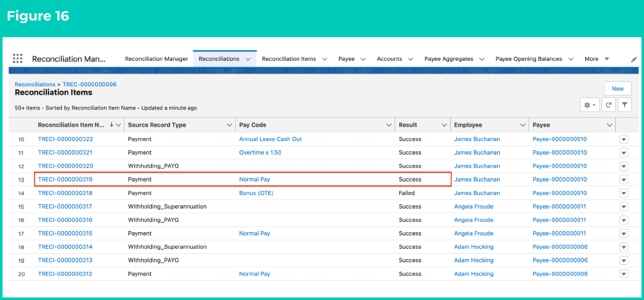Switch to Payee Aggregates tab

[x=448, y=59]
